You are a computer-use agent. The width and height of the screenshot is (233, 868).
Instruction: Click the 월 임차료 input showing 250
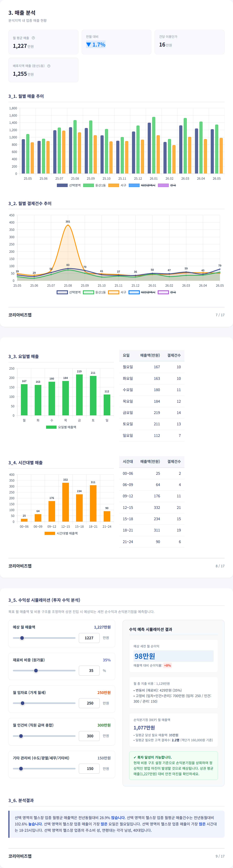(89, 703)
